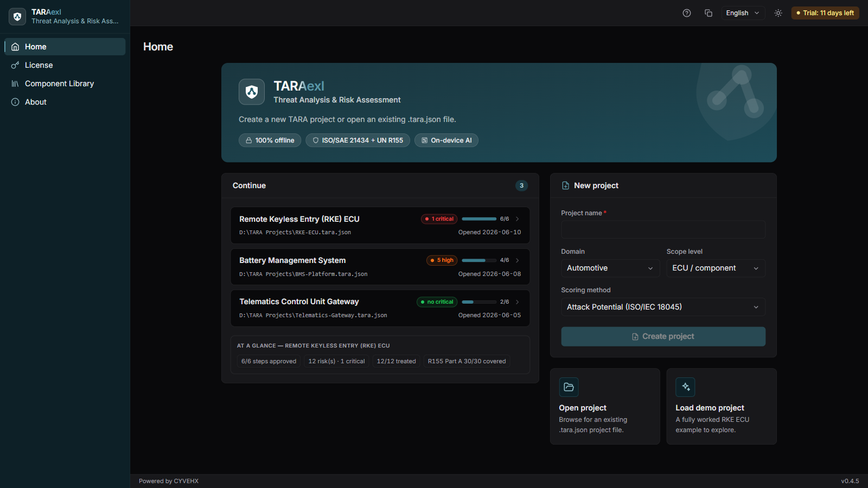Click the large shield logo in banner

tap(252, 92)
